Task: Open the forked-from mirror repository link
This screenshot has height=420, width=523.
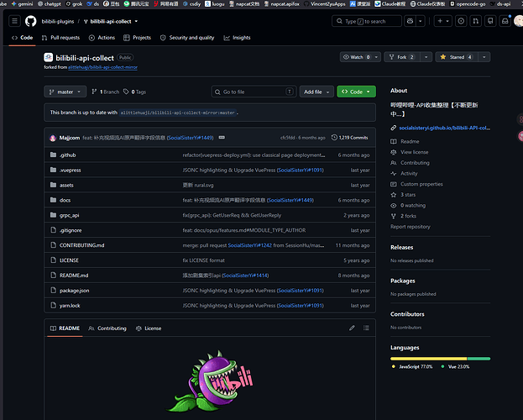Action: tap(102, 67)
